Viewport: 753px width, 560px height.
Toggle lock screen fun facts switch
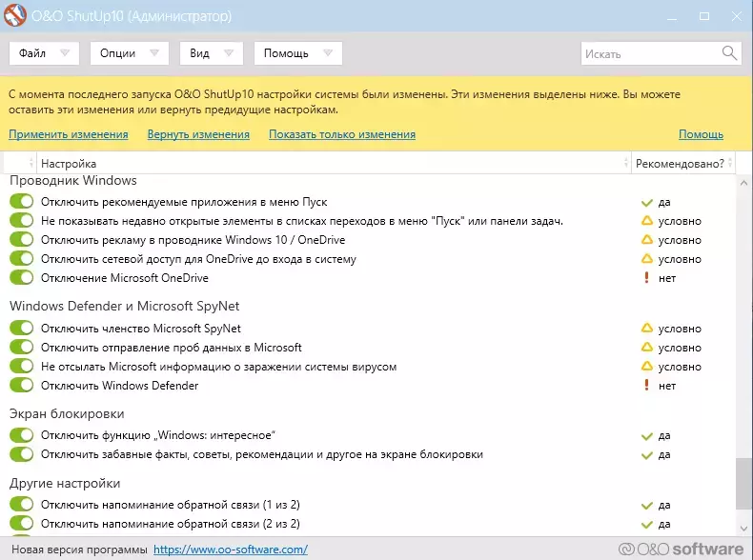click(21, 454)
